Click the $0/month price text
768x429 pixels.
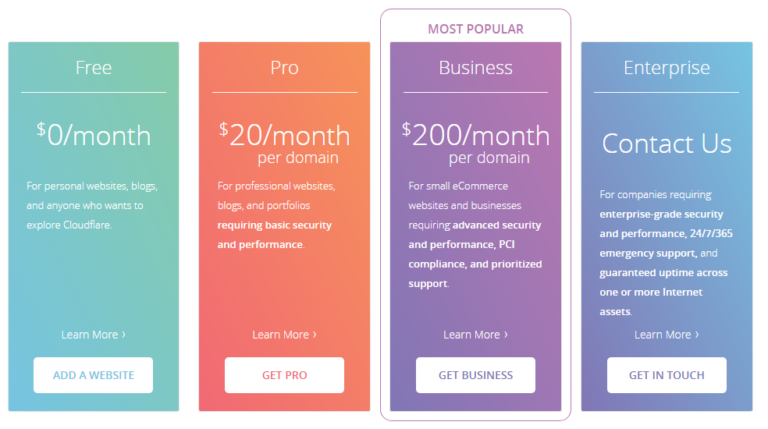[x=94, y=135]
